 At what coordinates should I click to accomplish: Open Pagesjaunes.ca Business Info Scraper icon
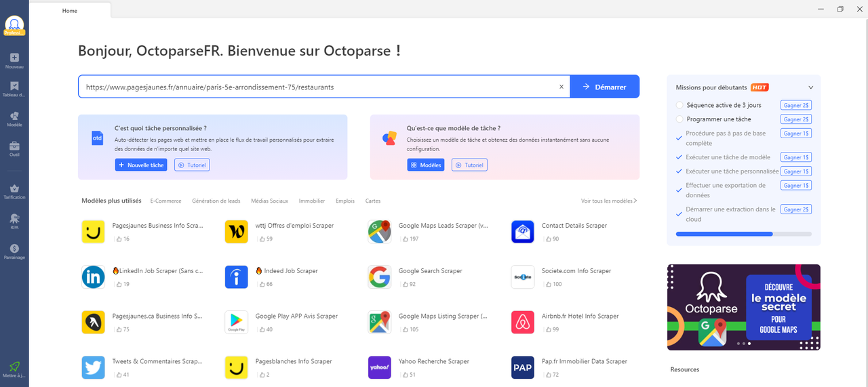click(93, 322)
